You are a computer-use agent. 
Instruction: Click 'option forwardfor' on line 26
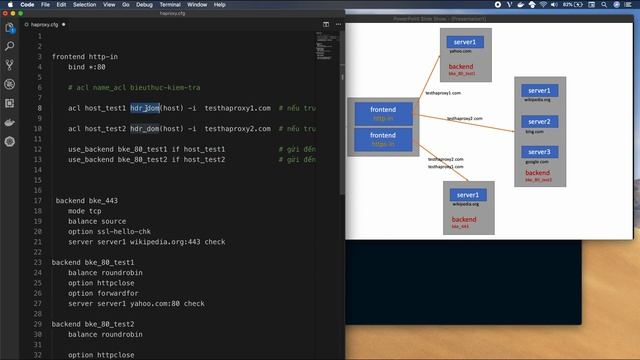(x=103, y=293)
